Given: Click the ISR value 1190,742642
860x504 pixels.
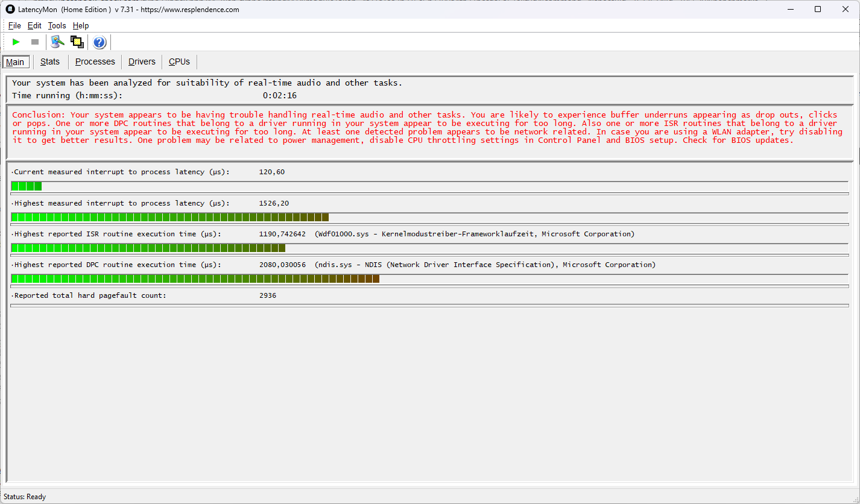Looking at the screenshot, I should [x=282, y=234].
